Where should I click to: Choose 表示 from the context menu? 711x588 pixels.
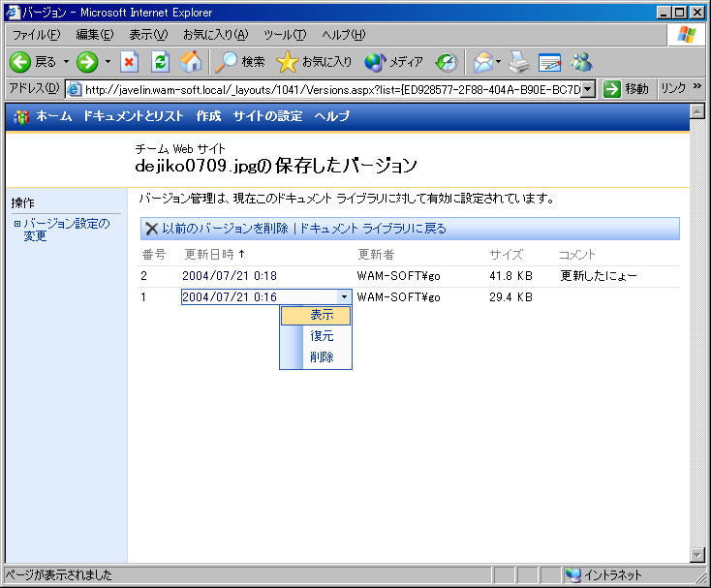pyautogui.click(x=316, y=315)
